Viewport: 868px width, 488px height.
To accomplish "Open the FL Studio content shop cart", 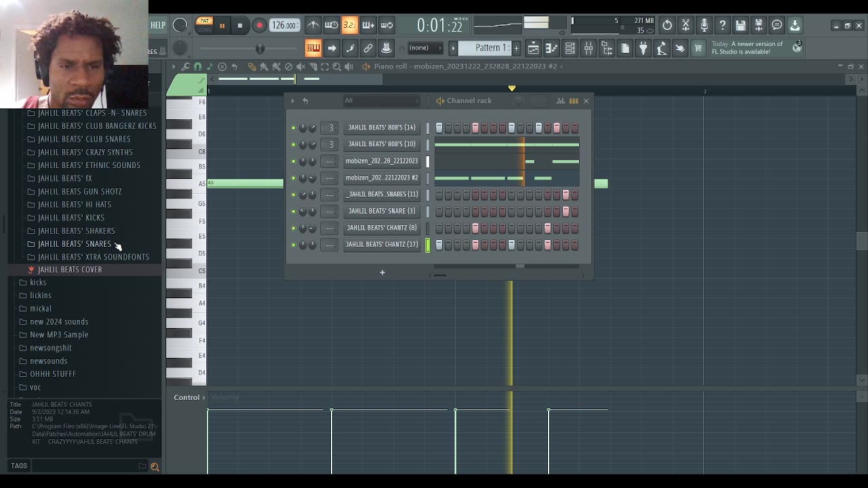I will [x=698, y=48].
